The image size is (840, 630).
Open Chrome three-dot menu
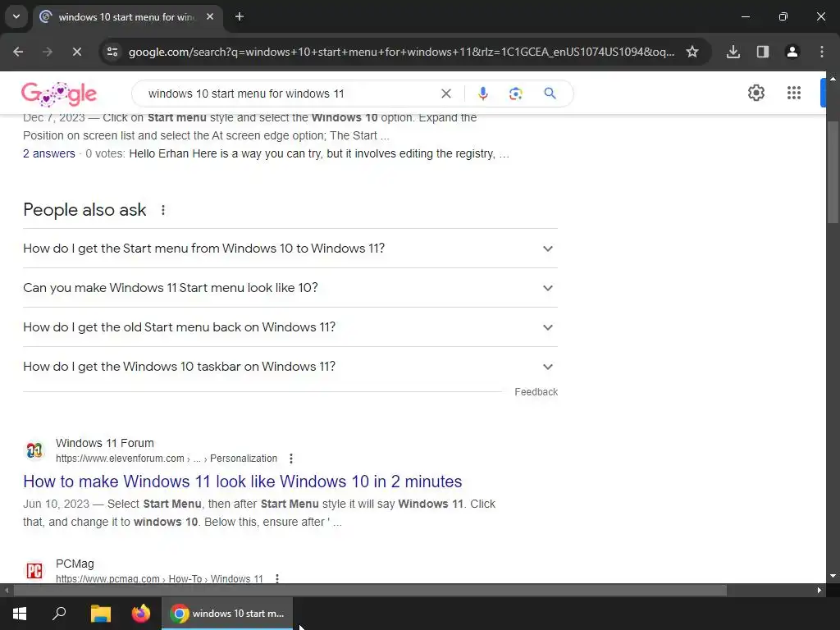[822, 52]
